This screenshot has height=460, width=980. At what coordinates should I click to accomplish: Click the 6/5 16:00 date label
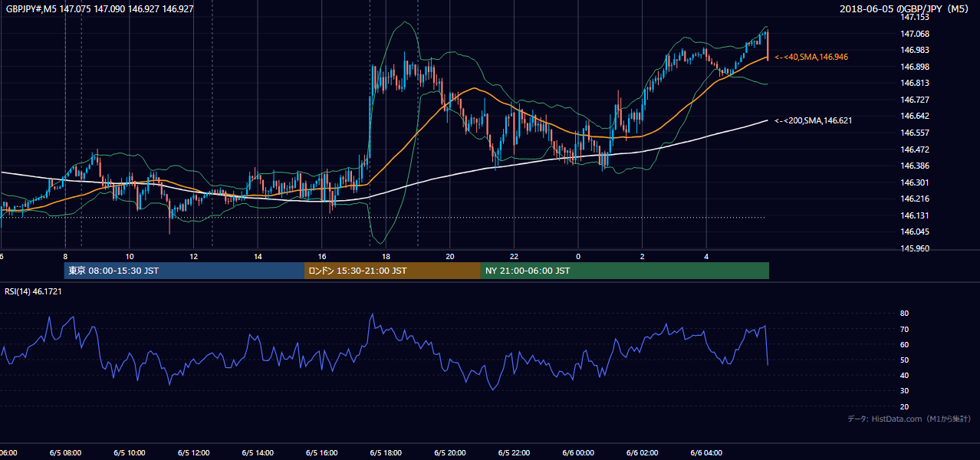[x=322, y=453]
